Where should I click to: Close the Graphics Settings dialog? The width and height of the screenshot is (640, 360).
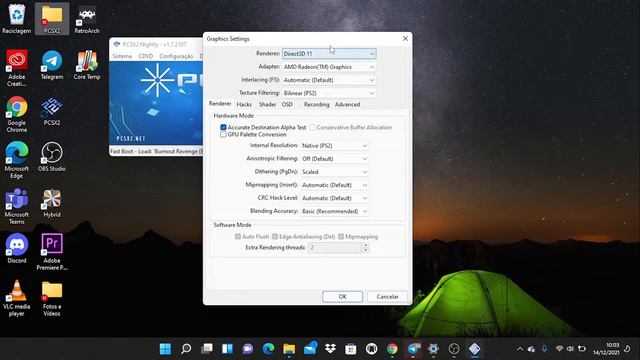click(405, 38)
